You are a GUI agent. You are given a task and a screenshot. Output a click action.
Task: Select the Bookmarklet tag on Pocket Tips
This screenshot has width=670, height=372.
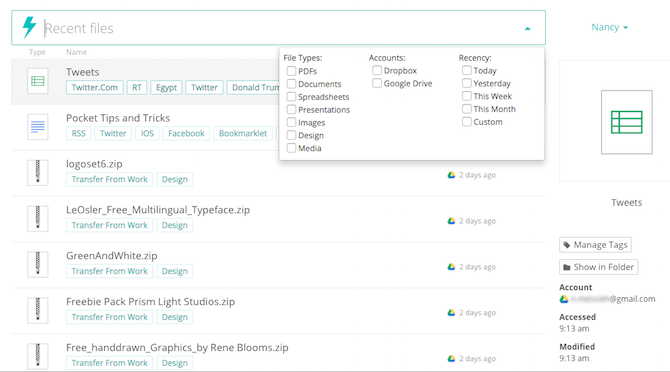coord(243,133)
